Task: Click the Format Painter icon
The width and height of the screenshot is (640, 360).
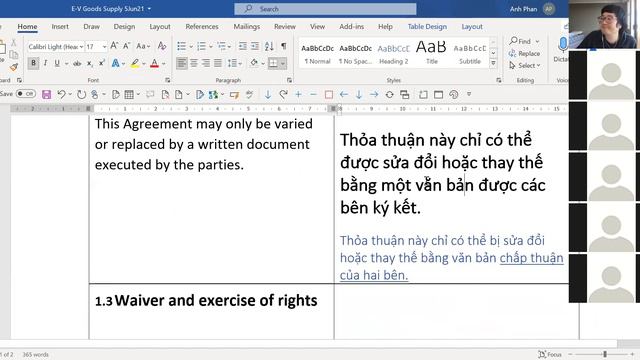Action: (x=13, y=67)
